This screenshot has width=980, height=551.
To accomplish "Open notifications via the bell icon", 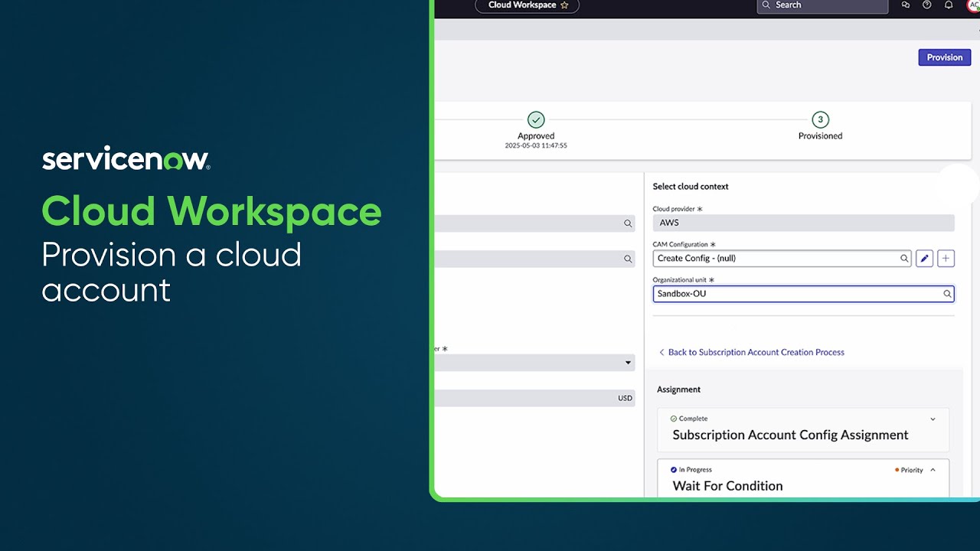I will tap(949, 5).
